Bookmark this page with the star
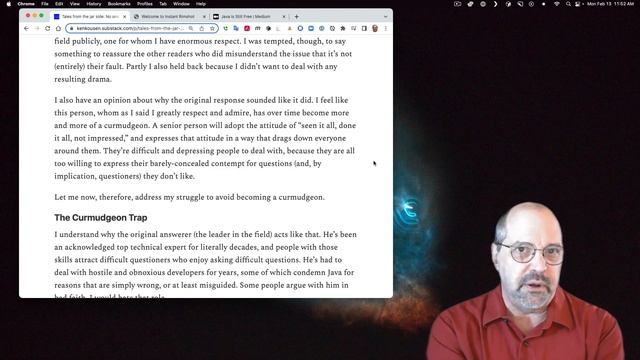Viewport: 640px width, 360px height. pos(212,29)
